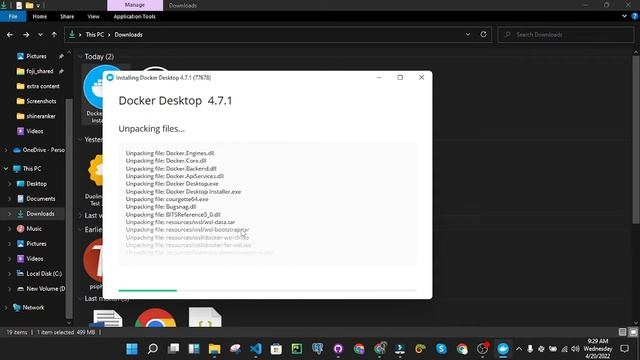
Task: Expand the address bar history dropdown
Action: tap(468, 35)
